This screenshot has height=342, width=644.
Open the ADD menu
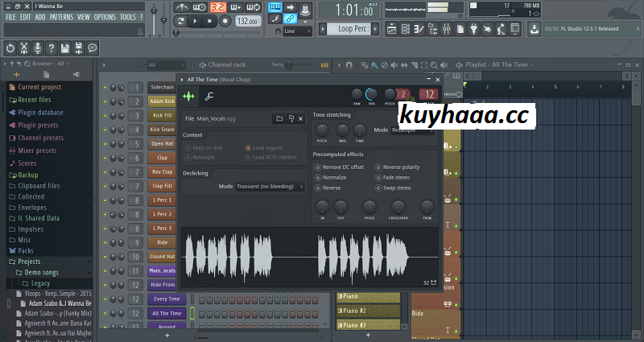(x=40, y=17)
